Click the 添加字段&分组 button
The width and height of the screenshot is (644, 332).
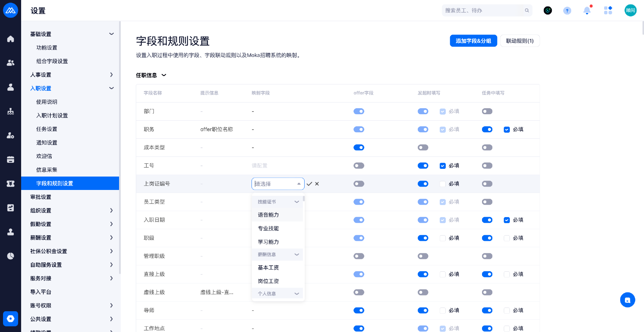click(473, 41)
